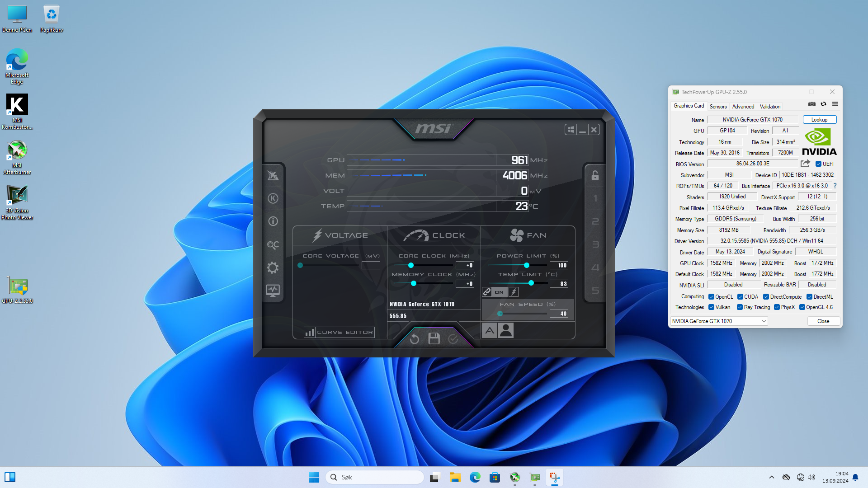Open the Windows Start menu

point(314,477)
